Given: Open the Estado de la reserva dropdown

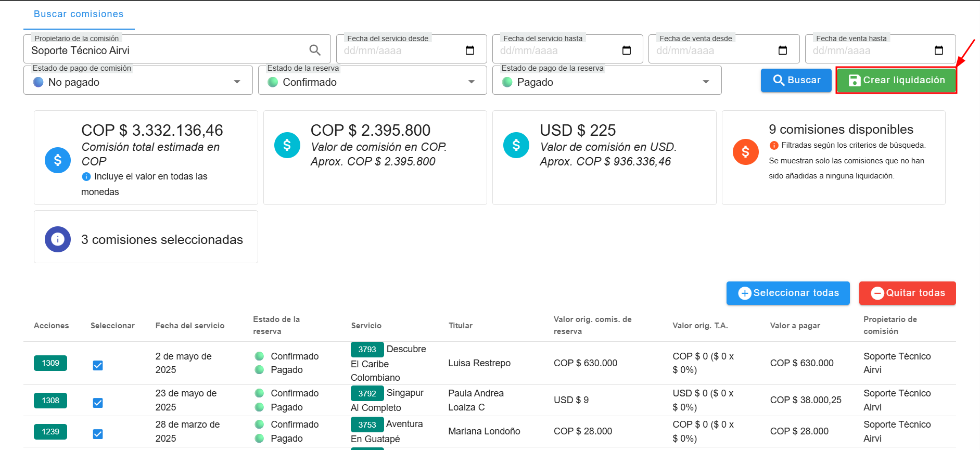Looking at the screenshot, I should tap(471, 82).
